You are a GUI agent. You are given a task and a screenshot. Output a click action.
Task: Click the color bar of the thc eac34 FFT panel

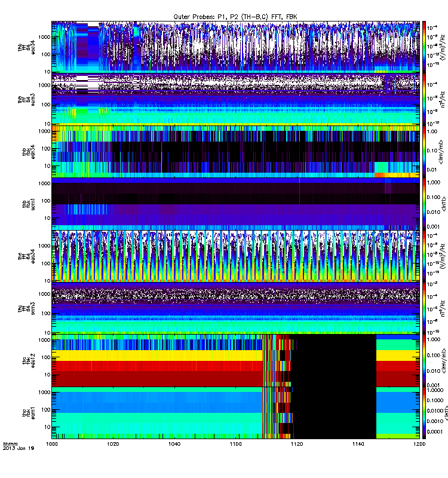tap(424, 256)
